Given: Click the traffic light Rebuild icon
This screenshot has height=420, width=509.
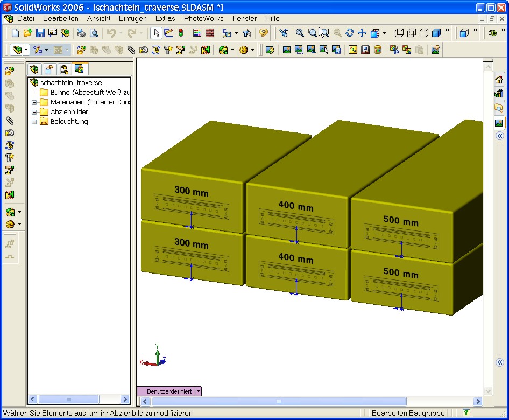Looking at the screenshot, I should pyautogui.click(x=180, y=33).
